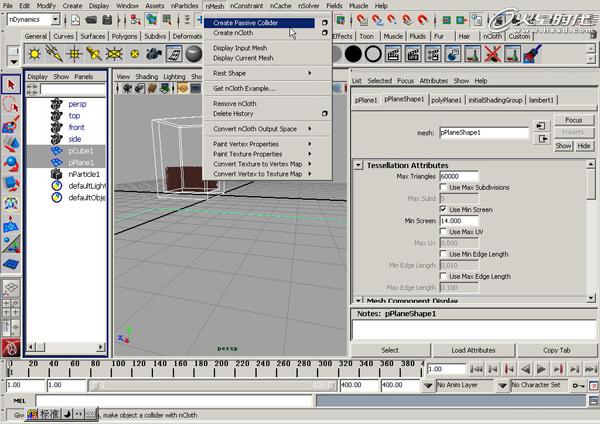Enable Use Max UV checkbox
This screenshot has width=600, height=424.
point(443,232)
